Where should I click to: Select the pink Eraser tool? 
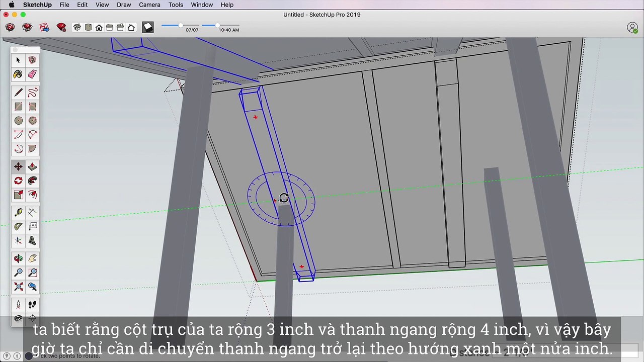click(x=32, y=74)
